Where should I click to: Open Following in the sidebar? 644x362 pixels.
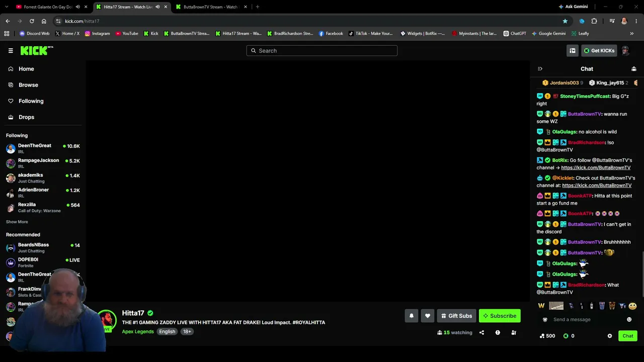31,101
